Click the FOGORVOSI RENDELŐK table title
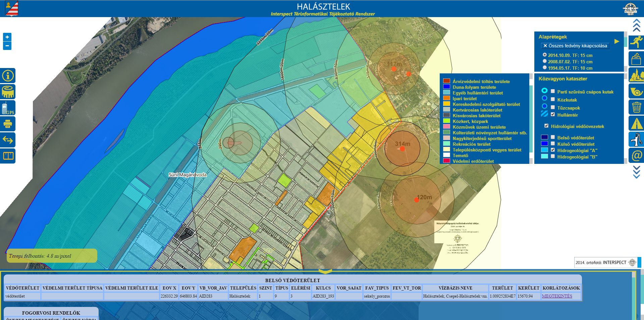The width and height of the screenshot is (644, 320). pyautogui.click(x=51, y=313)
